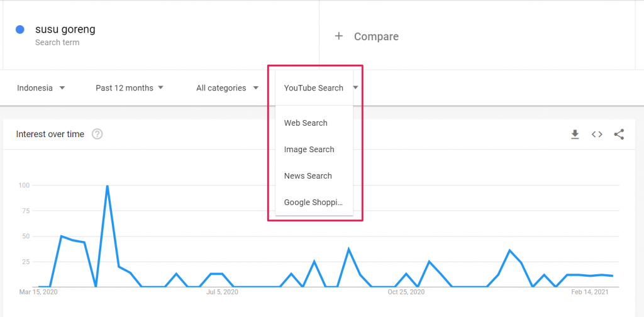Click the Jul 5, 2020 axis label

pyautogui.click(x=223, y=292)
